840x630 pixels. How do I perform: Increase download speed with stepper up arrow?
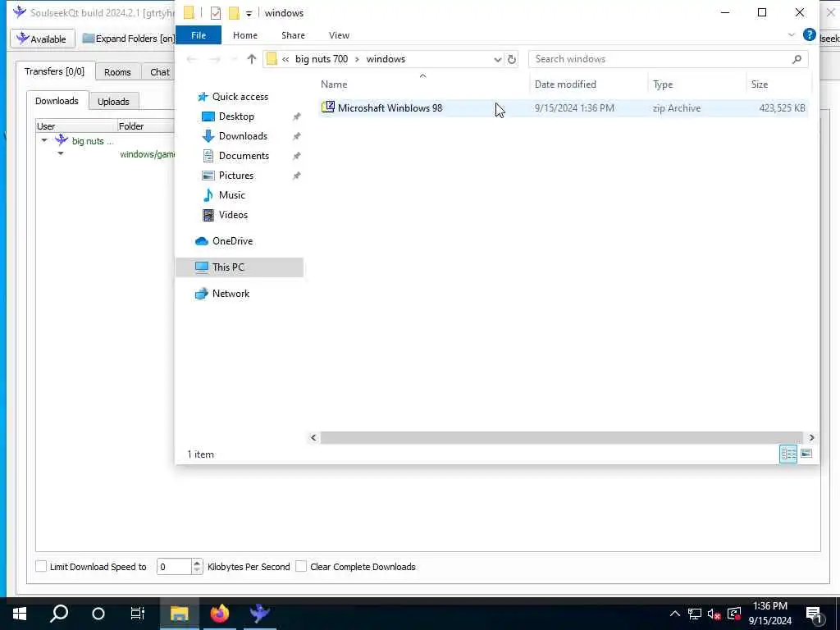pyautogui.click(x=197, y=563)
